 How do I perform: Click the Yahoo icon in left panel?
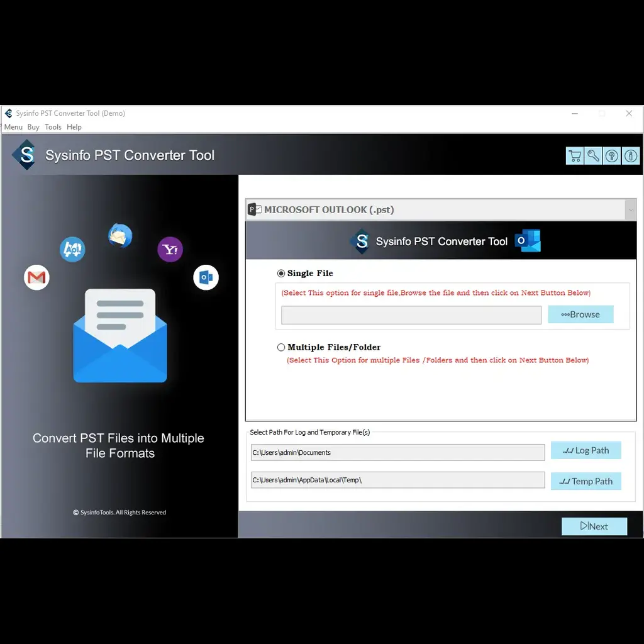[x=170, y=249]
